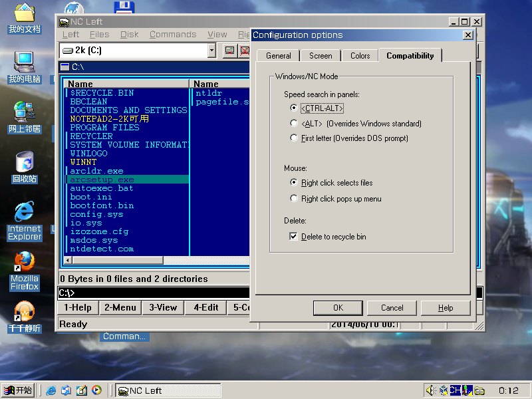
Task: Select autoexec.bat in the file list
Action: tap(102, 188)
